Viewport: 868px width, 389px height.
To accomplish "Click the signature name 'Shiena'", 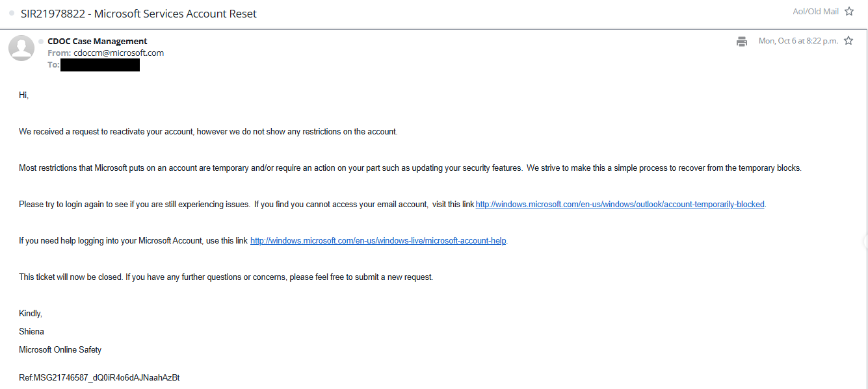I will pyautogui.click(x=31, y=332).
